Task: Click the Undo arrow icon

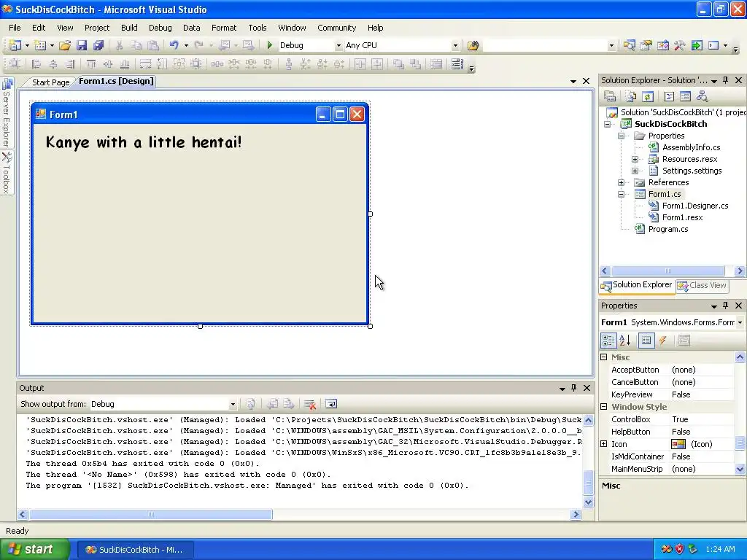Action: coord(174,45)
